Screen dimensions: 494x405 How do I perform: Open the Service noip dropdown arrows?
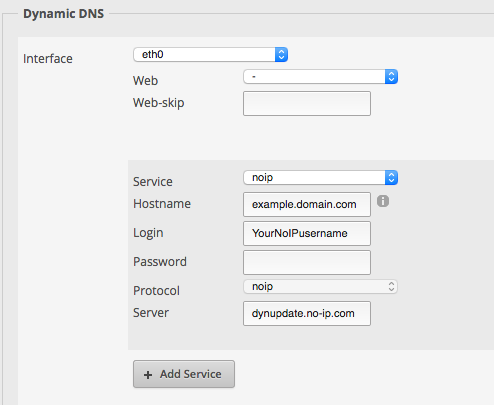click(391, 177)
